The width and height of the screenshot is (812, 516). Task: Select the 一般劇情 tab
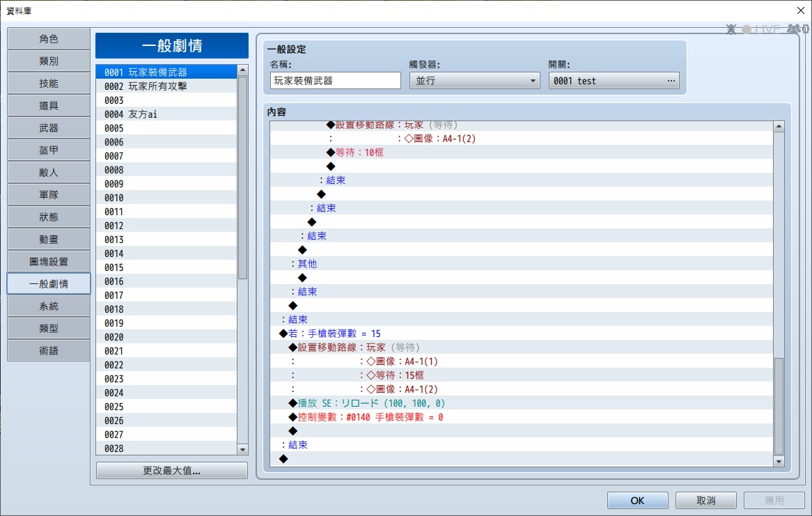(x=49, y=284)
